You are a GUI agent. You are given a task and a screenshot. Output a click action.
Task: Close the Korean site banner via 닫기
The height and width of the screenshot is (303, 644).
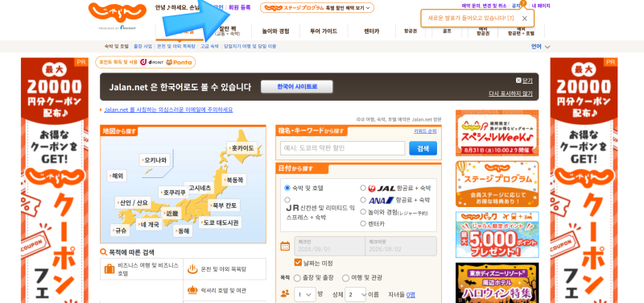524,81
